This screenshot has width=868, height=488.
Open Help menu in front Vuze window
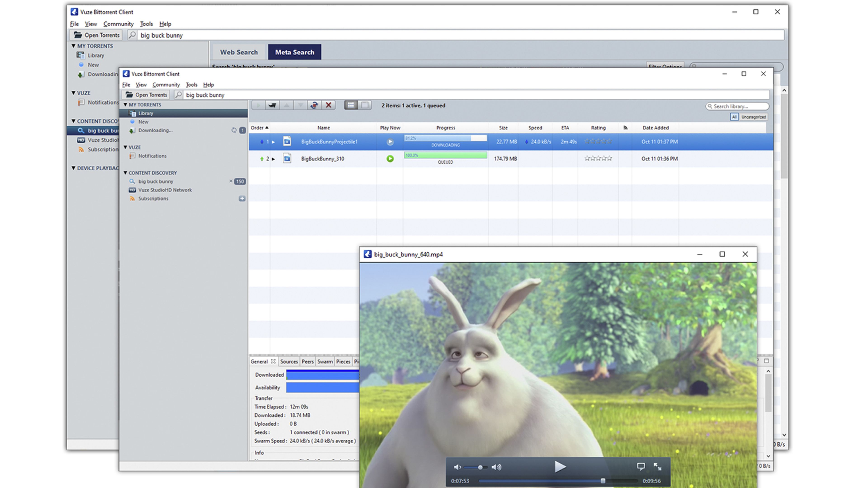point(208,84)
